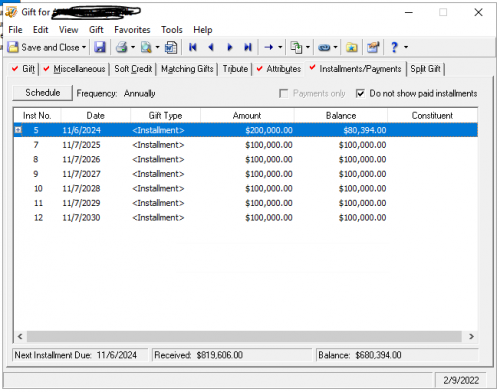Viewport: 500px width, 392px height.
Task: Expand the Go To arrow dropdown
Action: pos(280,47)
